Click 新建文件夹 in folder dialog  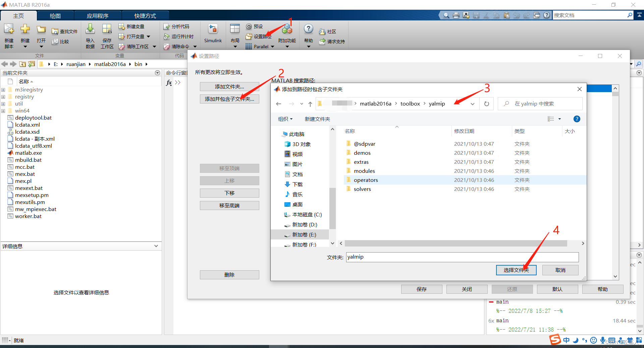[x=317, y=119]
